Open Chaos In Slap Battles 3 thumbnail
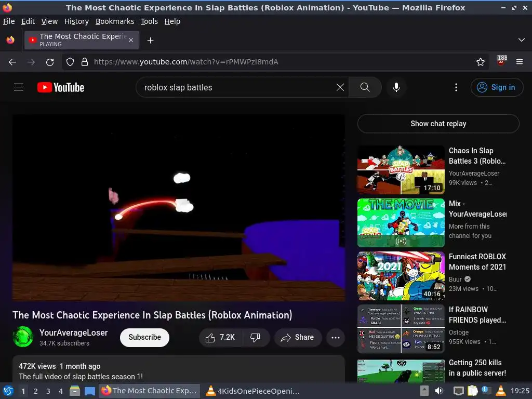The image size is (532, 399). pyautogui.click(x=401, y=170)
